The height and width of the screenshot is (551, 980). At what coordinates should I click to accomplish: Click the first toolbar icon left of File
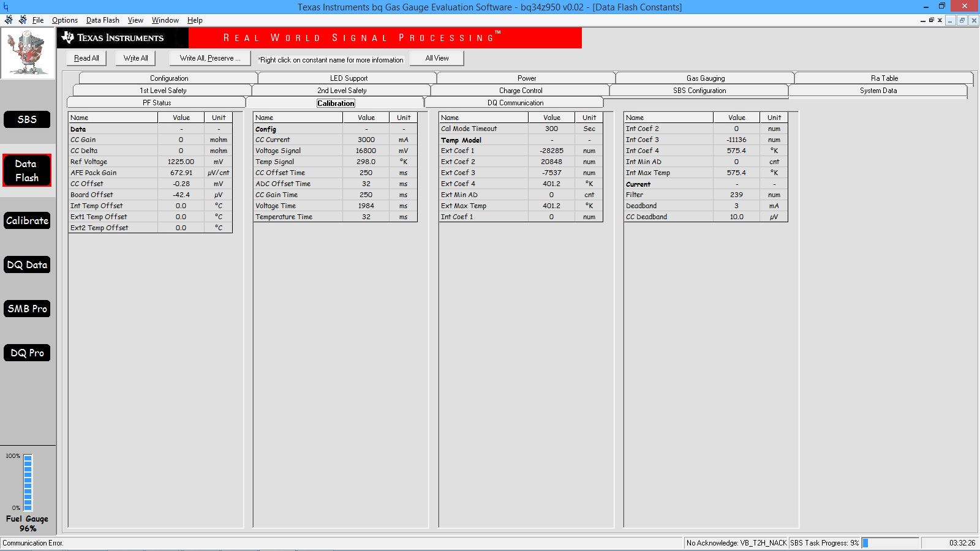(x=9, y=20)
